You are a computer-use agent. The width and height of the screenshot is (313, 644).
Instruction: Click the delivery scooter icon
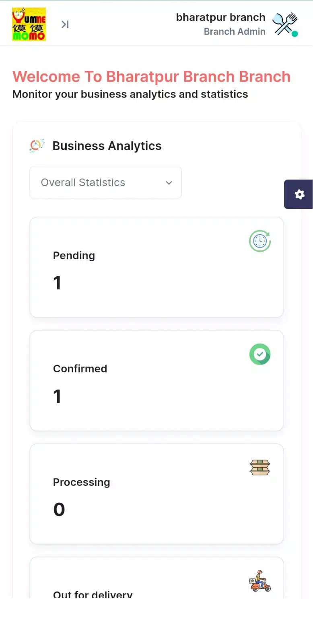click(x=260, y=581)
